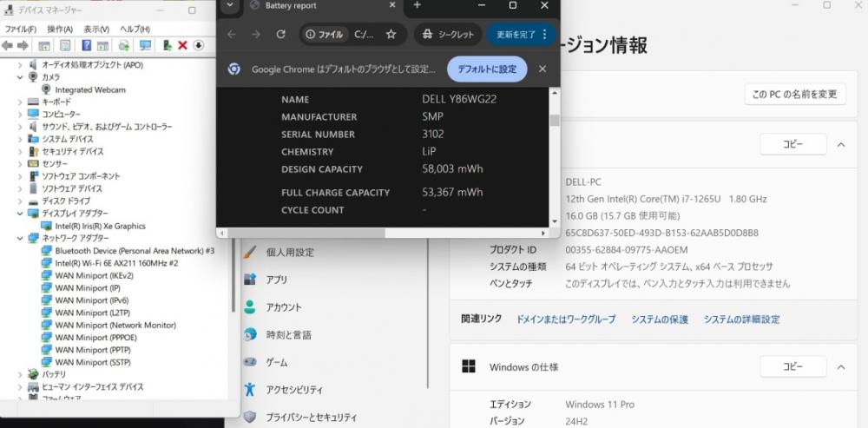
Task: Dismiss the default browser infobar with X
Action: point(542,69)
